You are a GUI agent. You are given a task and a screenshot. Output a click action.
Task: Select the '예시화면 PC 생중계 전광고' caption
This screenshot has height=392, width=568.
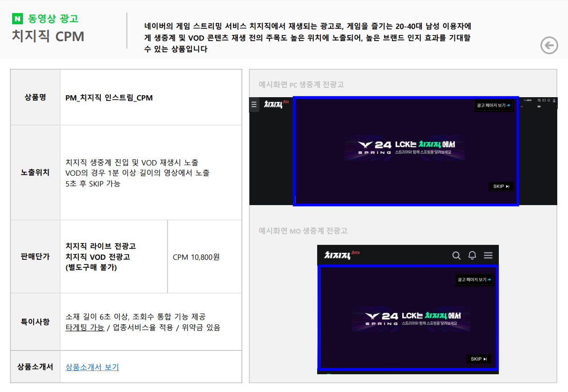point(301,85)
